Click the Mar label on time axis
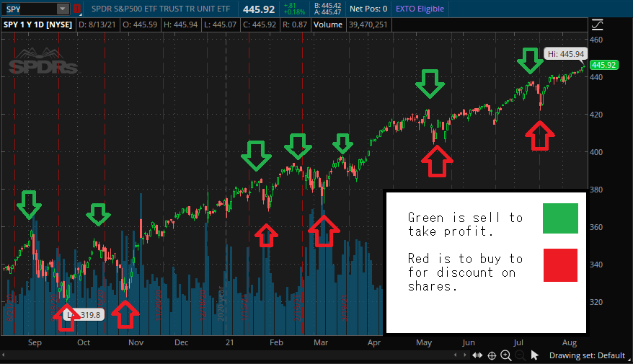 tap(321, 342)
